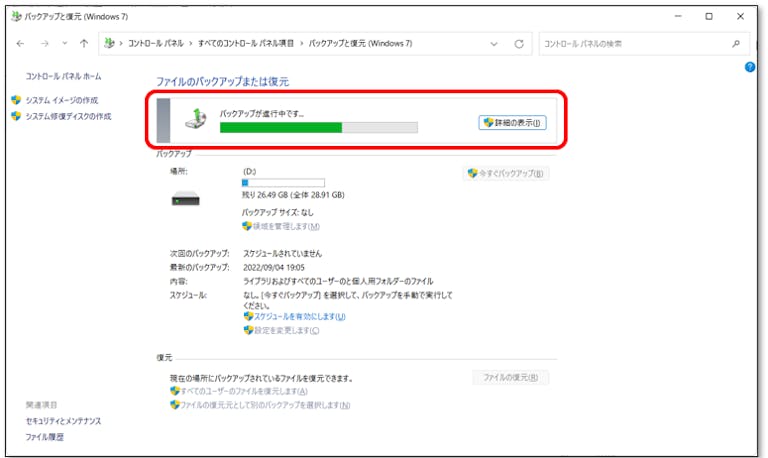Click the search magnifier icon
The height and width of the screenshot is (458, 768).
point(736,44)
